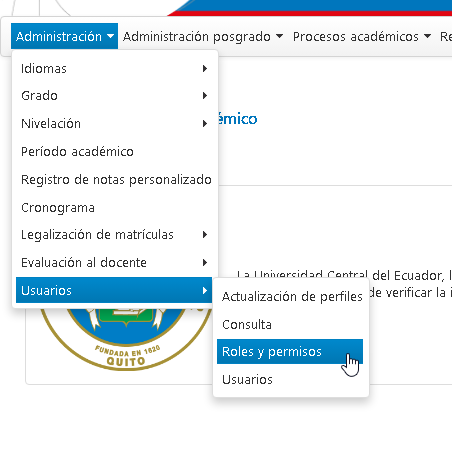Expand the Idiomas submenu

(114, 69)
